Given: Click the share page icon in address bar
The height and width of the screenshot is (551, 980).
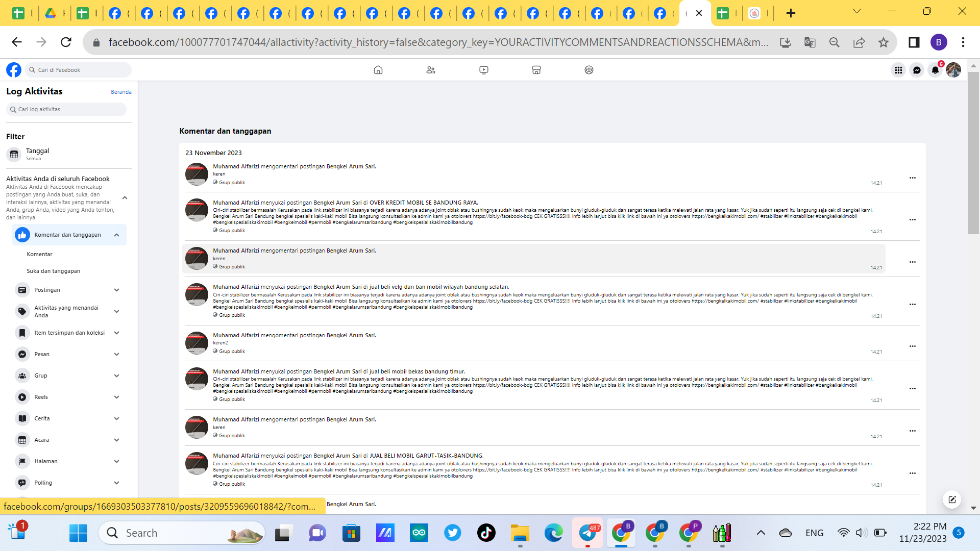Looking at the screenshot, I should click(859, 42).
